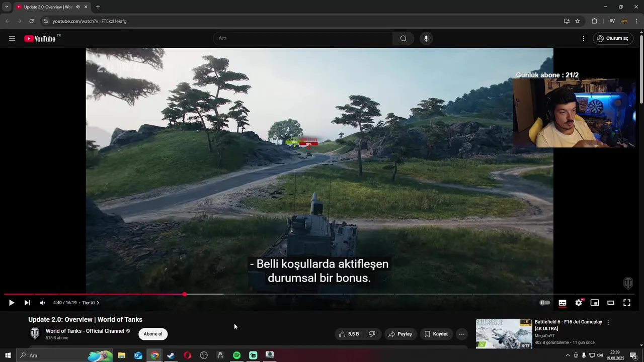This screenshot has height=362, width=644.
Task: Open the Chrome extensions puzzle icon
Action: (595, 21)
